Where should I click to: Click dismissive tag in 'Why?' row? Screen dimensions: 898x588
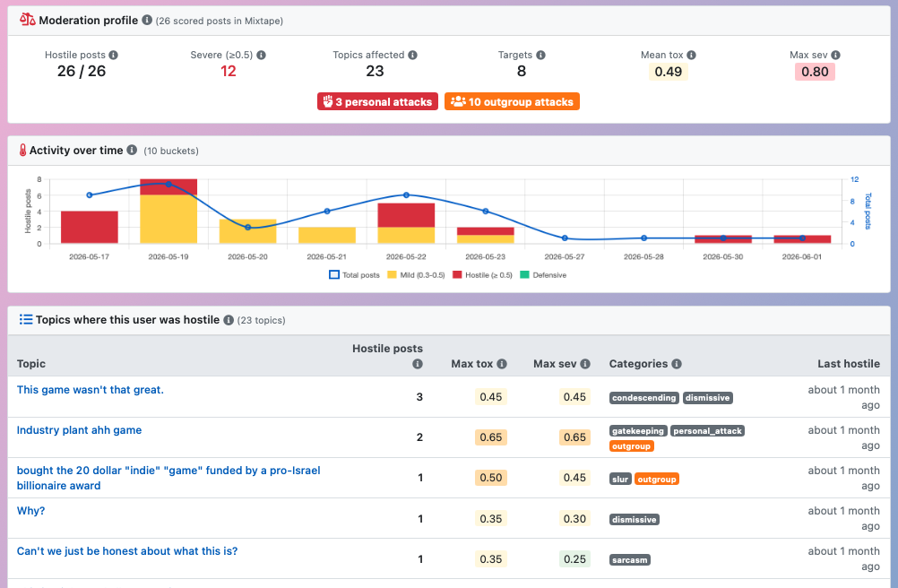coord(634,520)
